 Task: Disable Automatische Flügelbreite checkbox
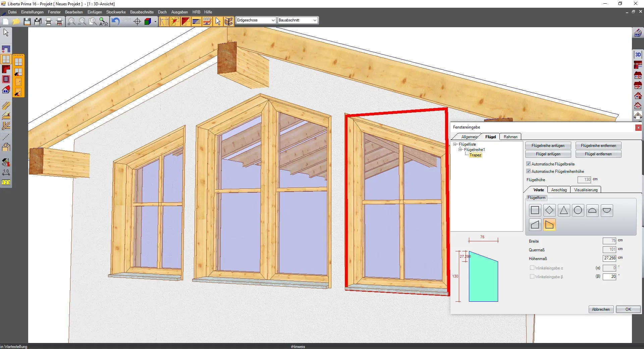(x=529, y=164)
